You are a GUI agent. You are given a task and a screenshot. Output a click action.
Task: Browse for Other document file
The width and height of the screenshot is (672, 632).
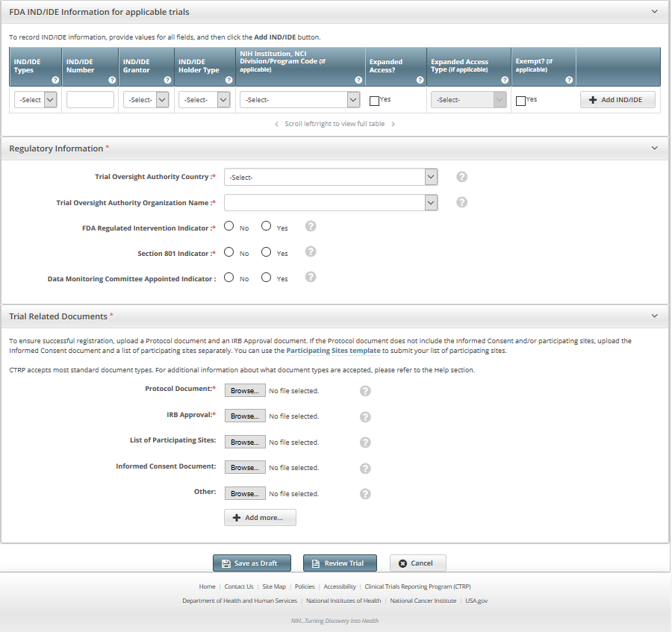245,493
